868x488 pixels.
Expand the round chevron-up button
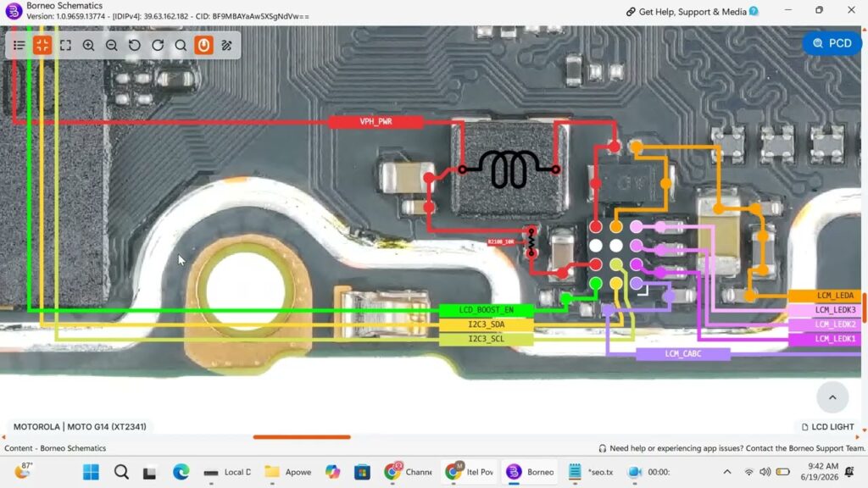tap(832, 396)
